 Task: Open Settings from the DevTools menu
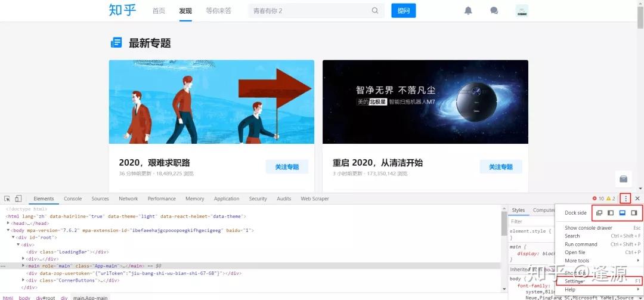coord(598,281)
